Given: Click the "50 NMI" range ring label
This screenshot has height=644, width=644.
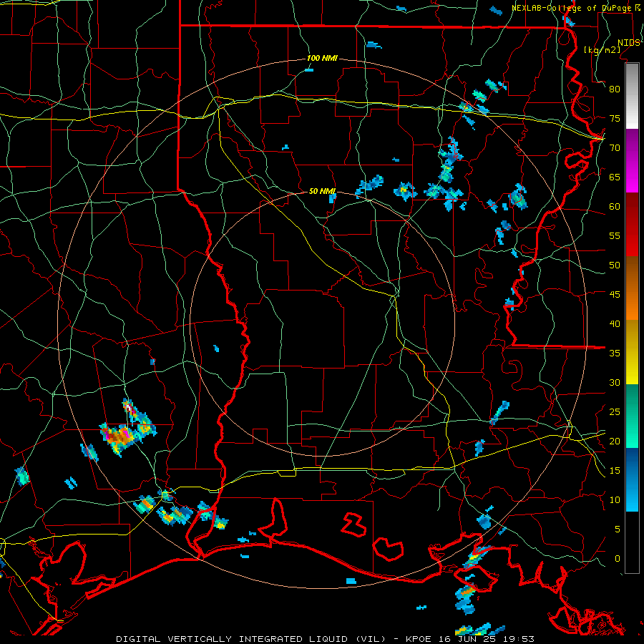Looking at the screenshot, I should [322, 191].
